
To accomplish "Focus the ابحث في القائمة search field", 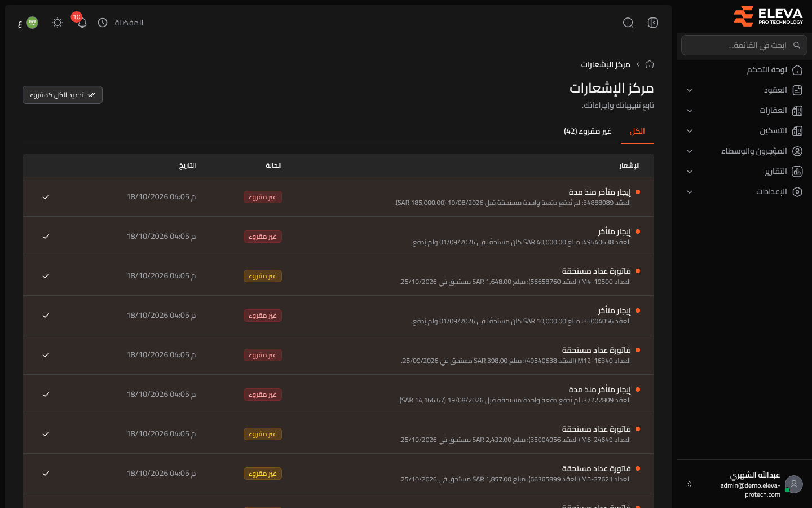I will 744,45.
